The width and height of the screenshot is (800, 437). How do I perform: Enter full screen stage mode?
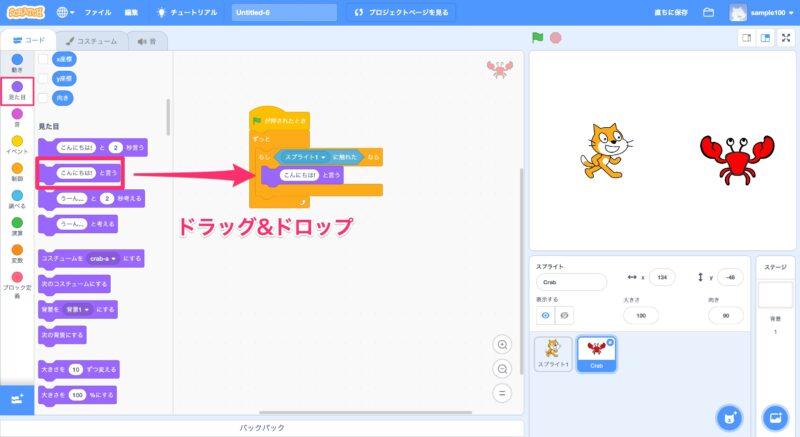(785, 38)
